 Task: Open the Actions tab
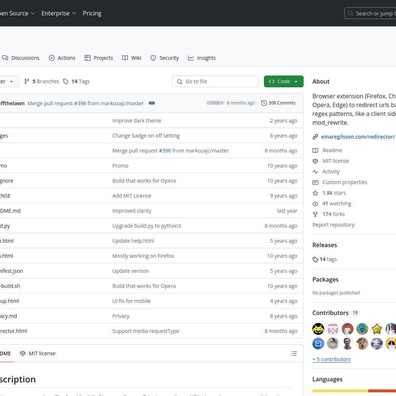click(x=62, y=58)
